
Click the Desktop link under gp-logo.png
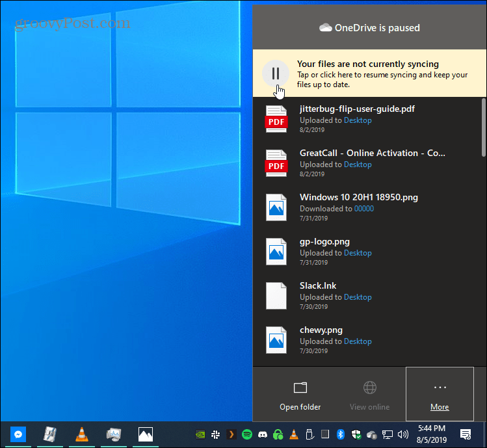point(358,253)
